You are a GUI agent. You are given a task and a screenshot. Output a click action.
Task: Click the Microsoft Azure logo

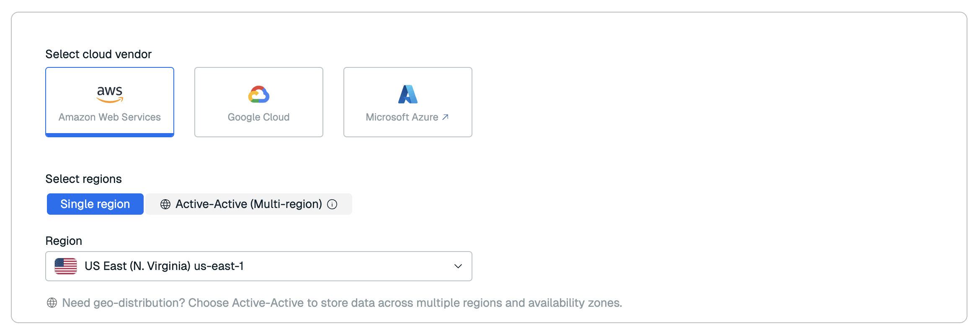point(408,94)
